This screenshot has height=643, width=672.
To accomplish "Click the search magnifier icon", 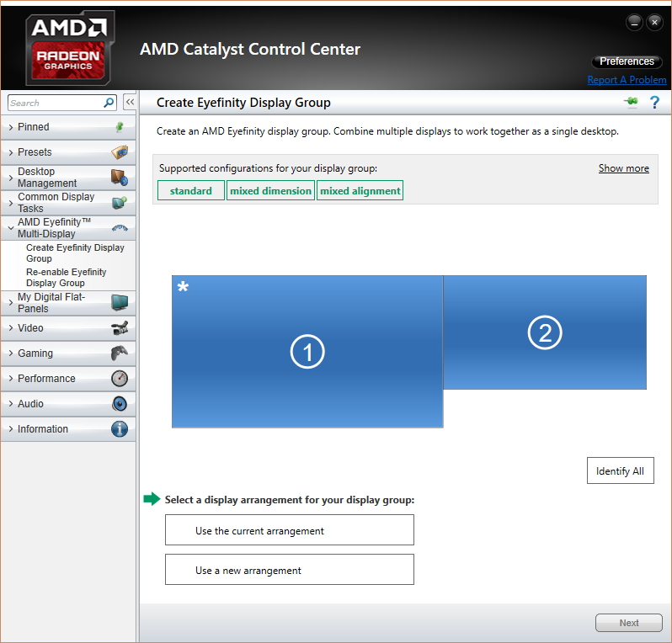I will pos(109,103).
